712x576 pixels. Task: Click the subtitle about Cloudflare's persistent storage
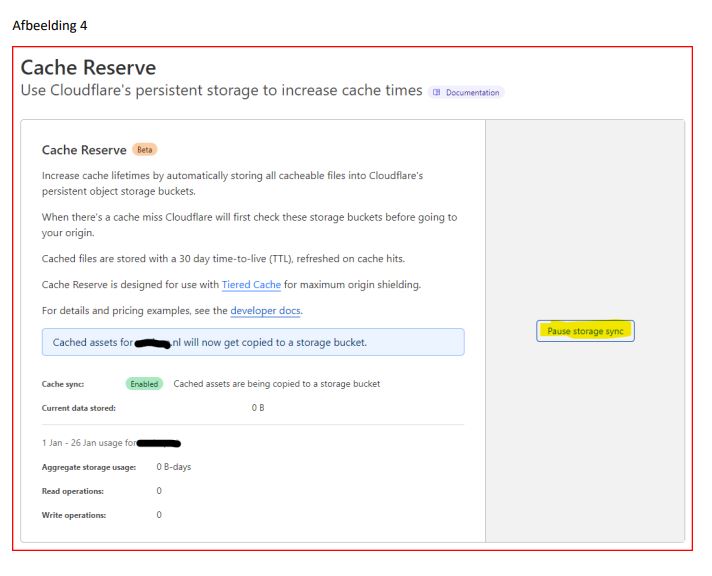tap(222, 90)
